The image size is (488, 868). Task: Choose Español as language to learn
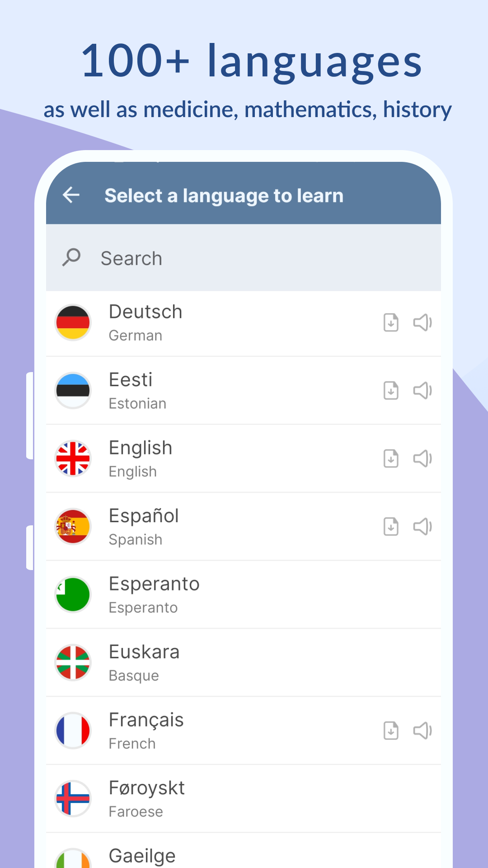coord(244,527)
